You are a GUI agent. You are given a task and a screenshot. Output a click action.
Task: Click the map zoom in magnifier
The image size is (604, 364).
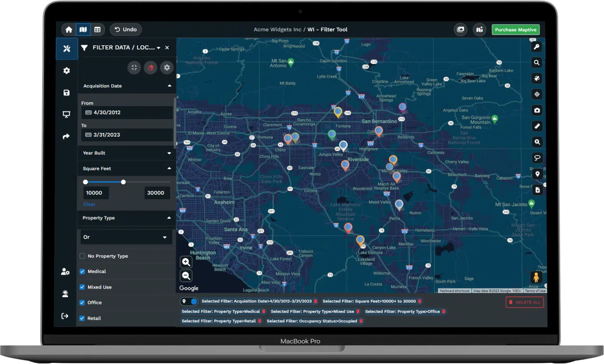[x=186, y=262]
